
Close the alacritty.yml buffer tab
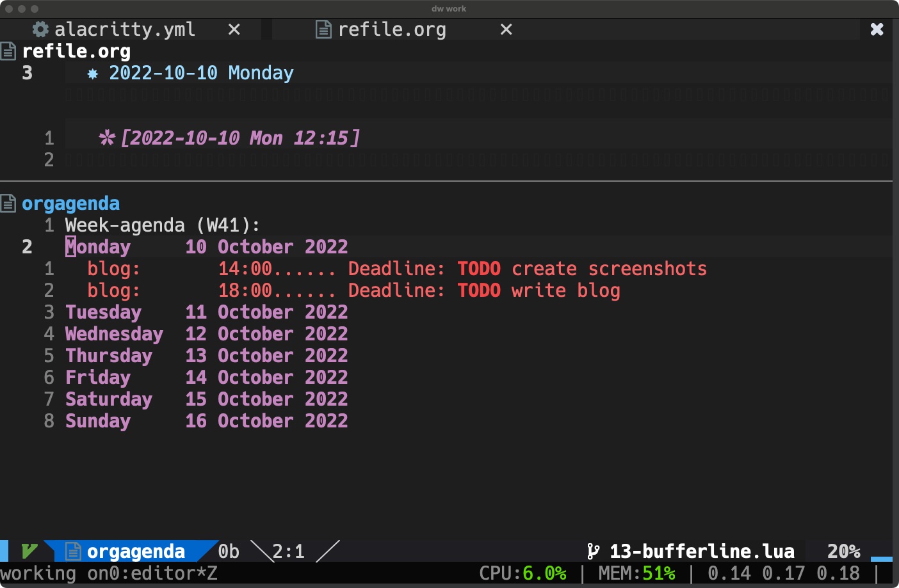click(x=234, y=29)
